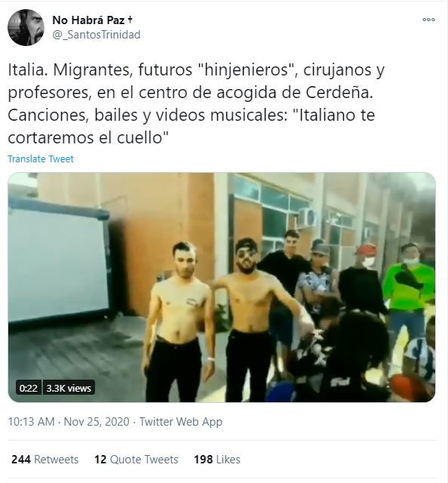Open the @_SantosTrinidad handle link
The height and width of the screenshot is (483, 448).
[x=97, y=35]
